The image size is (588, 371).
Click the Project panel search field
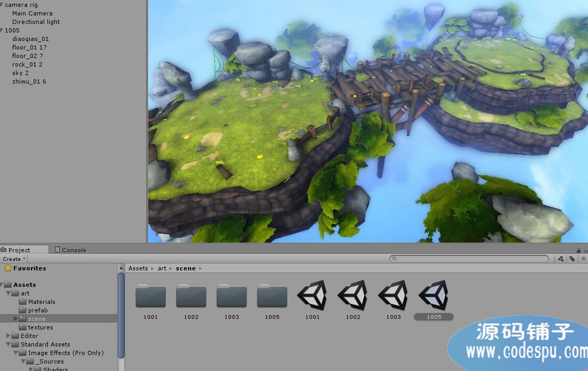(471, 259)
